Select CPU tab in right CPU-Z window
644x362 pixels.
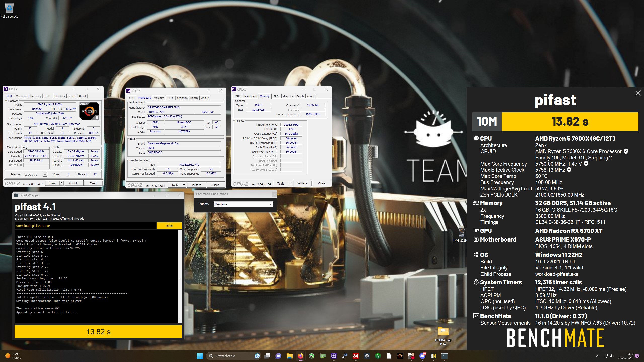237,96
